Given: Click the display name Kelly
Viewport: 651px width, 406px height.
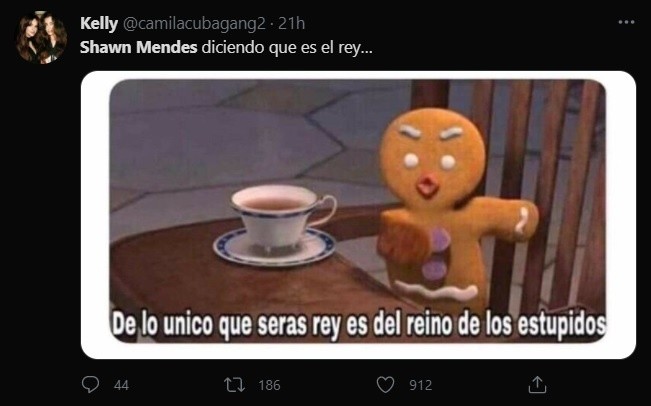Looking at the screenshot, I should point(99,24).
